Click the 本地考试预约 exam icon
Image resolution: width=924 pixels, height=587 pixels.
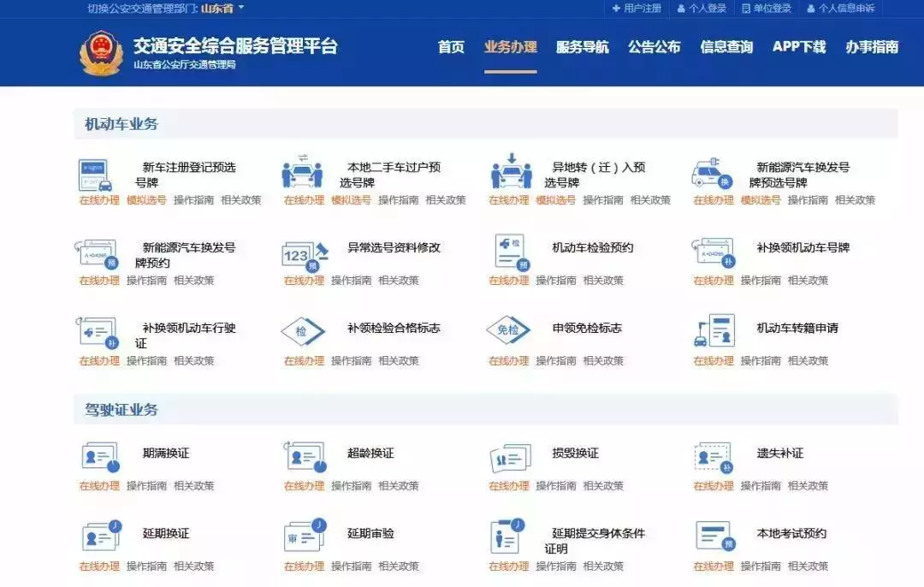pyautogui.click(x=714, y=537)
